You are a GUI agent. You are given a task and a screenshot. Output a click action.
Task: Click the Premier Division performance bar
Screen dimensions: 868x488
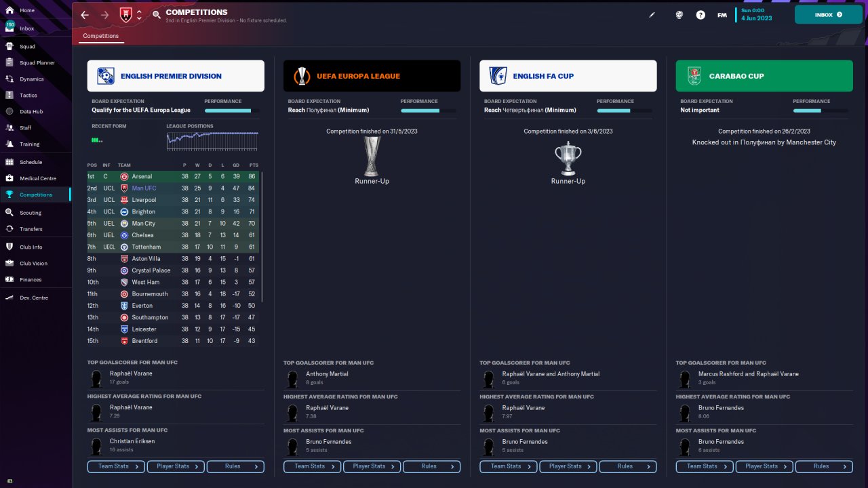pos(231,110)
